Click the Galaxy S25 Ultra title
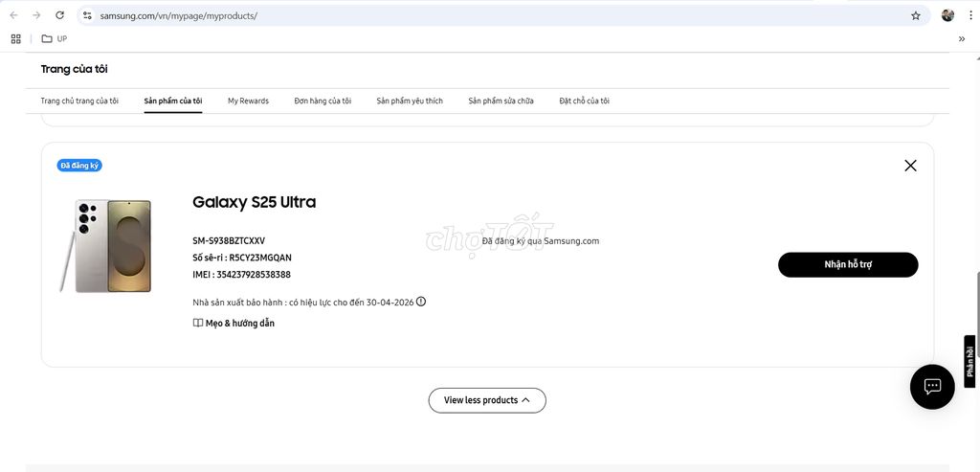This screenshot has width=980, height=472. pos(254,202)
